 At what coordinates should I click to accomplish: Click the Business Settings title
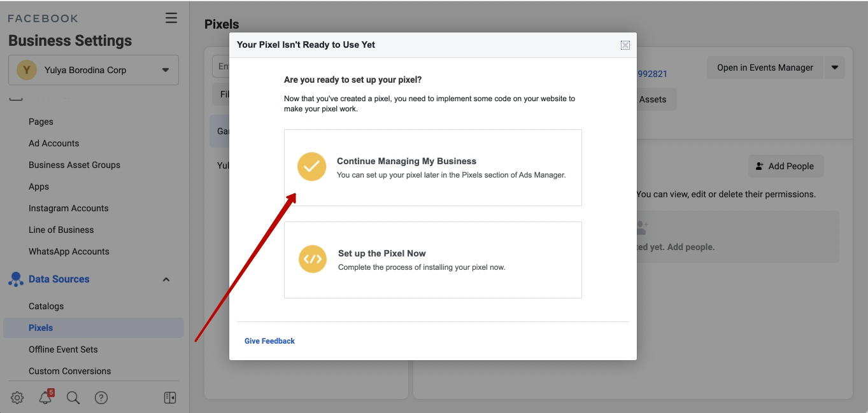[x=70, y=41]
